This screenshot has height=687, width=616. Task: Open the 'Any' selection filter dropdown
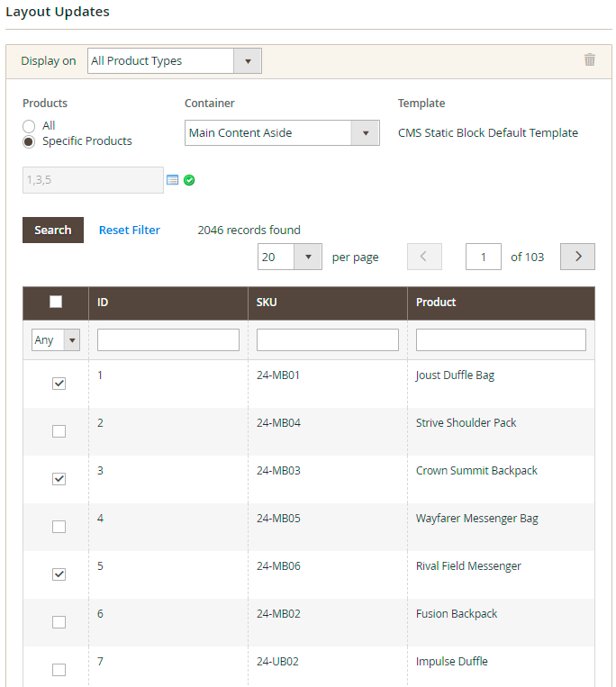(56, 340)
